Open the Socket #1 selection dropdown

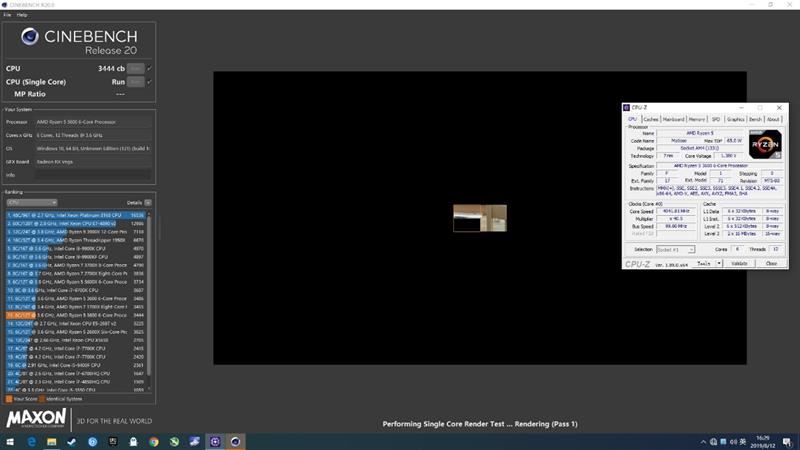pos(675,249)
